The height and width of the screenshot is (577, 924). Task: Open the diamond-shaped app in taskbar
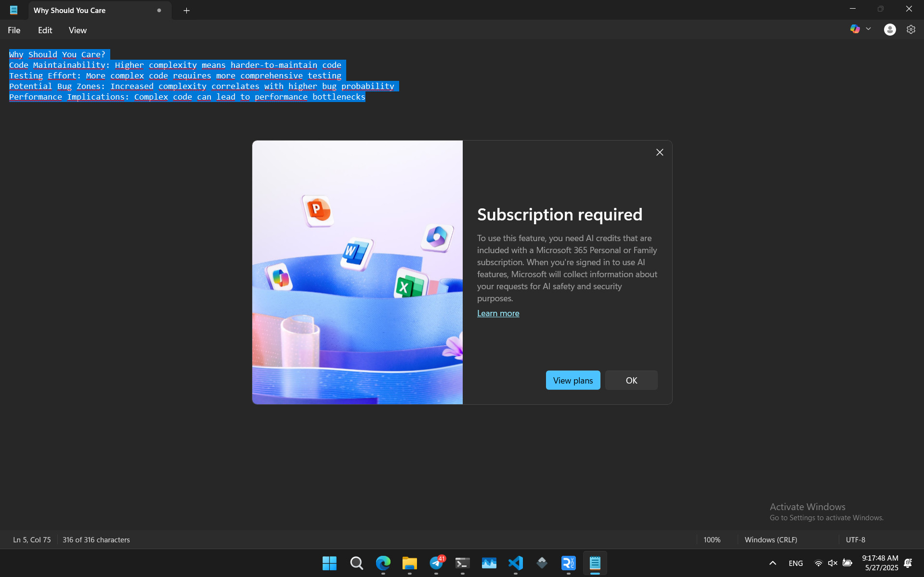point(542,563)
